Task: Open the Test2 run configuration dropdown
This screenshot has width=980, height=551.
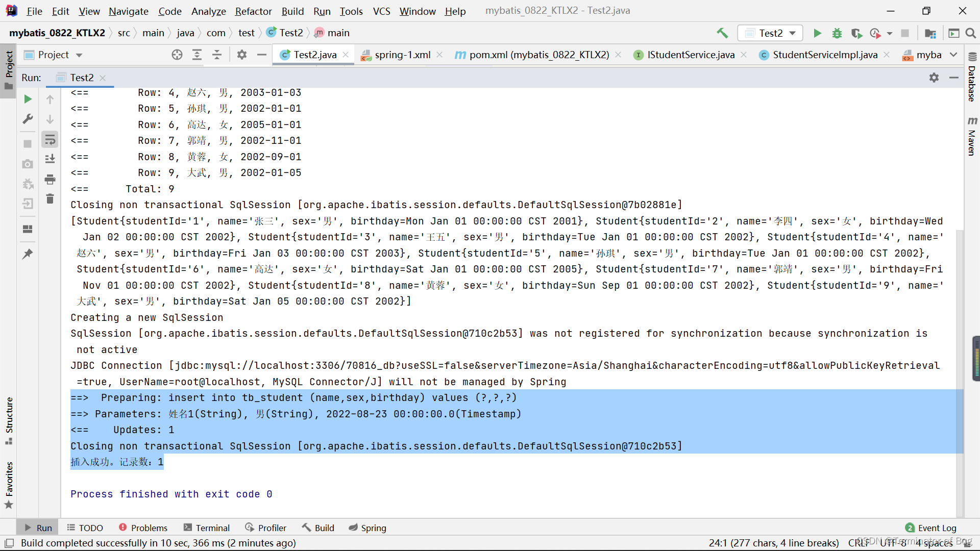Action: pos(770,33)
